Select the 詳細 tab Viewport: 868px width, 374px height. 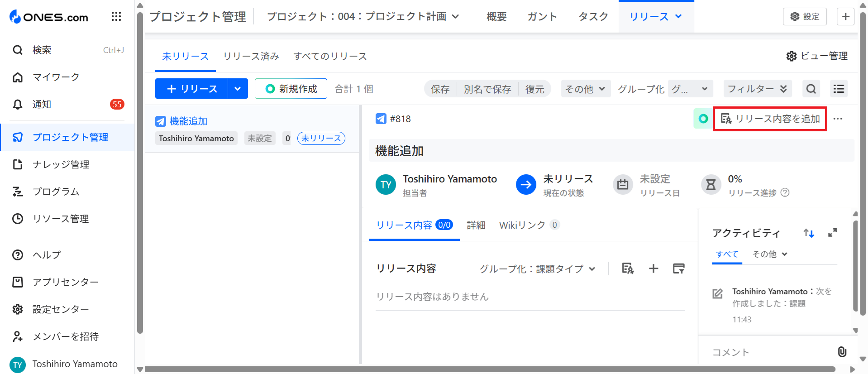coord(476,225)
